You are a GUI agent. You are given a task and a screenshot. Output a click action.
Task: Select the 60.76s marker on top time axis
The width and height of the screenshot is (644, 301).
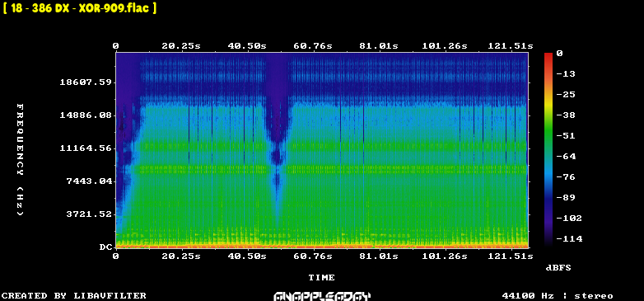click(313, 46)
